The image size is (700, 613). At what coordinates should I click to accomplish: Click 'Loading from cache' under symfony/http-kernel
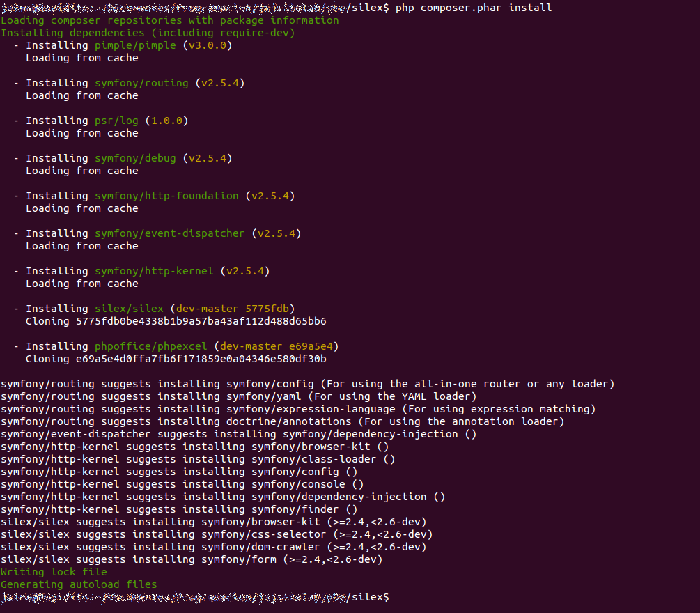(82, 283)
